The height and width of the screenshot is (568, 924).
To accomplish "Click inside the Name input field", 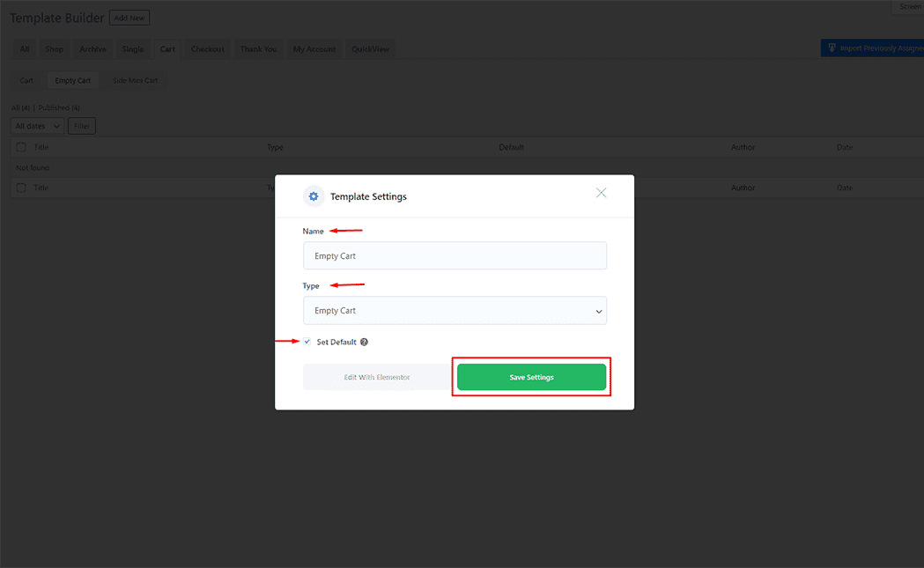I will pos(455,255).
